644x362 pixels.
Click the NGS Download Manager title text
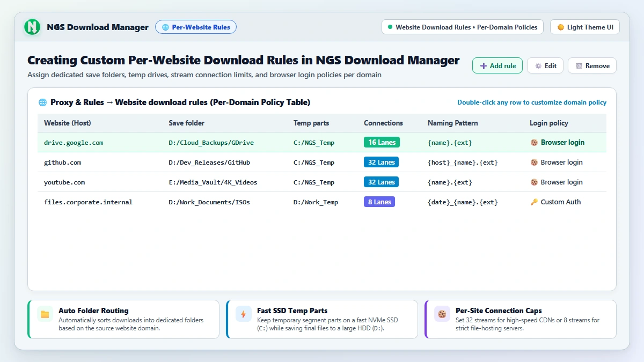coord(98,27)
